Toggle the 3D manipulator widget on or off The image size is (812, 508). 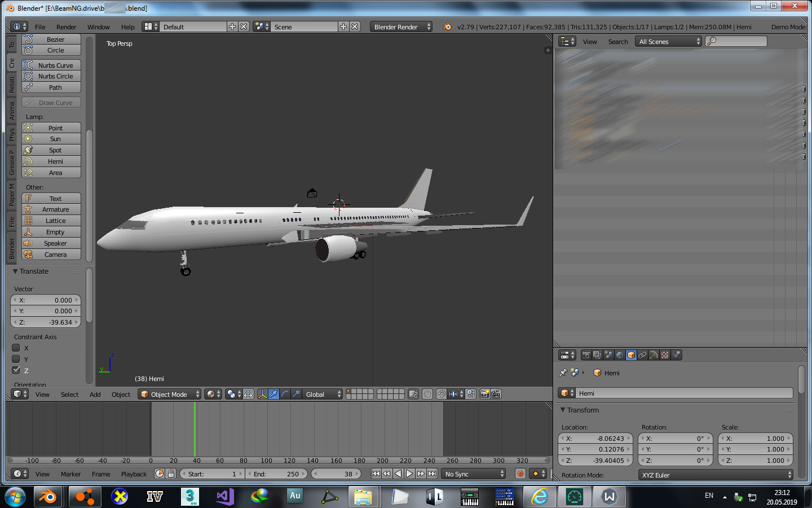(x=262, y=394)
